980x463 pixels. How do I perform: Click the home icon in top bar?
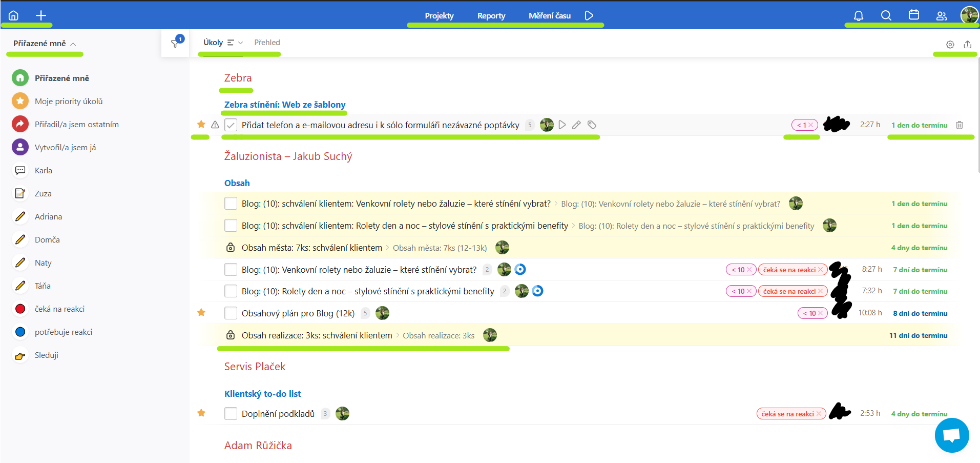click(14, 15)
